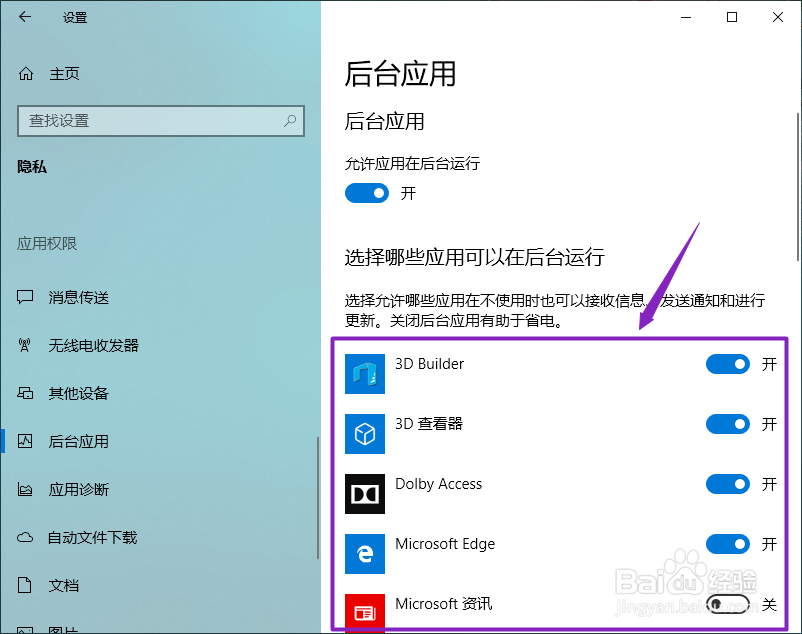Viewport: 802px width, 634px height.
Task: Click the 后台应用 sidebar icon
Action: (25, 441)
